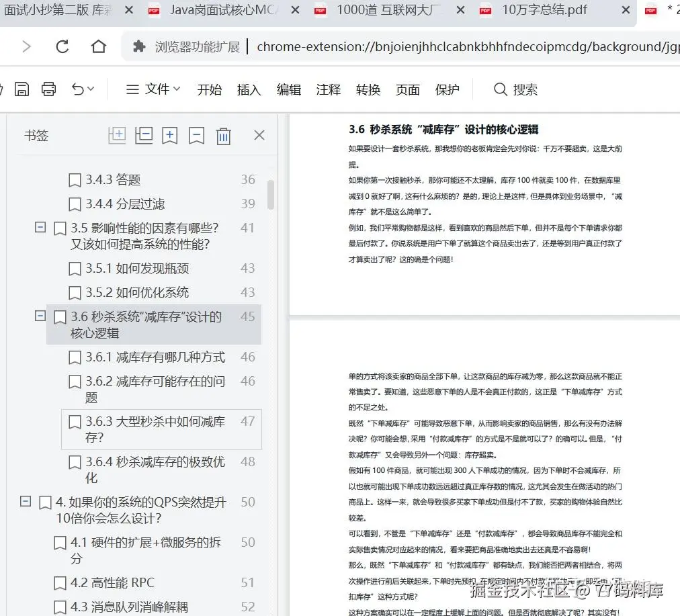The image size is (680, 616).
Task: Switch to the 插入 tab
Action: click(249, 90)
